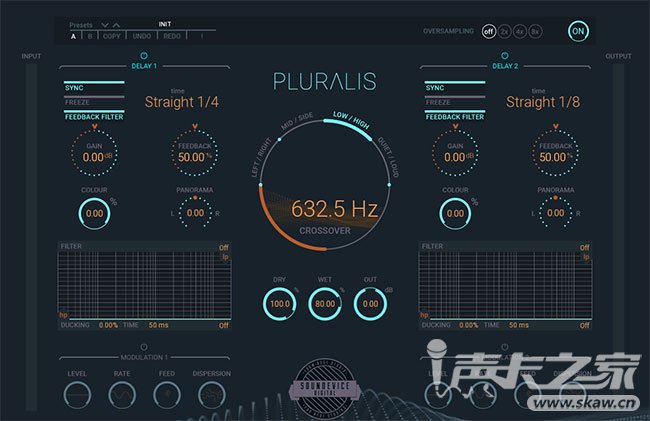Select LOW / HIGH split mode

[x=351, y=120]
